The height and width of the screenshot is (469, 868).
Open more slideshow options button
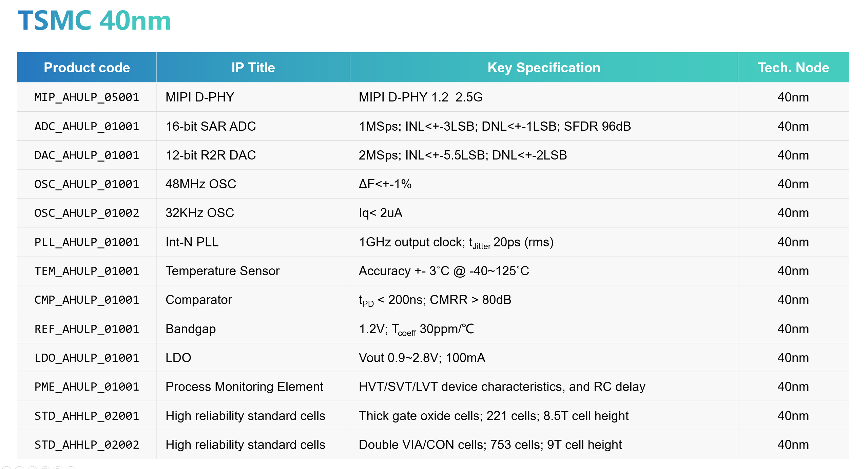pos(71,468)
